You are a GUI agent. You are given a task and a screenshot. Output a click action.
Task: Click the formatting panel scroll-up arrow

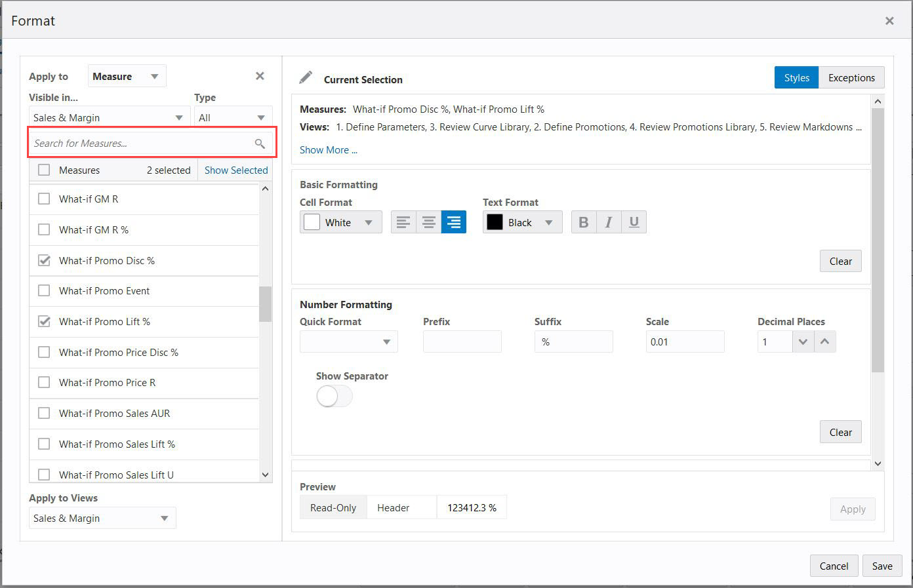click(878, 101)
